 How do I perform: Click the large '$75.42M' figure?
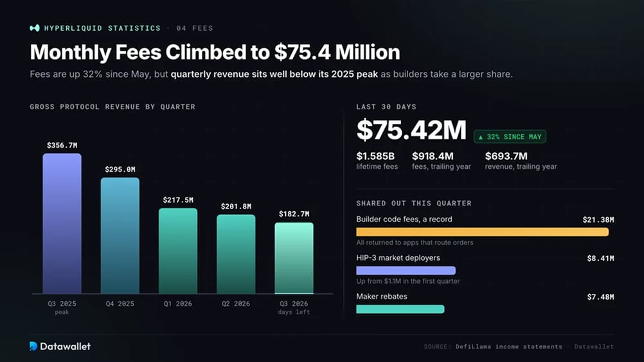(411, 130)
